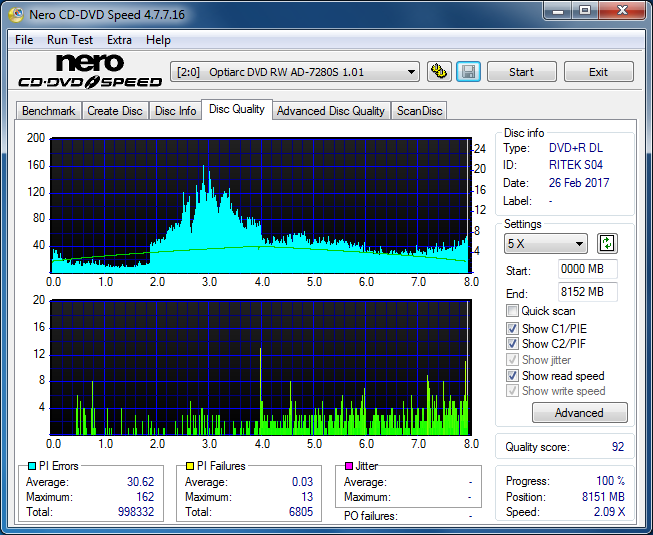
Task: Toggle Show read speed checkbox
Action: coord(512,376)
